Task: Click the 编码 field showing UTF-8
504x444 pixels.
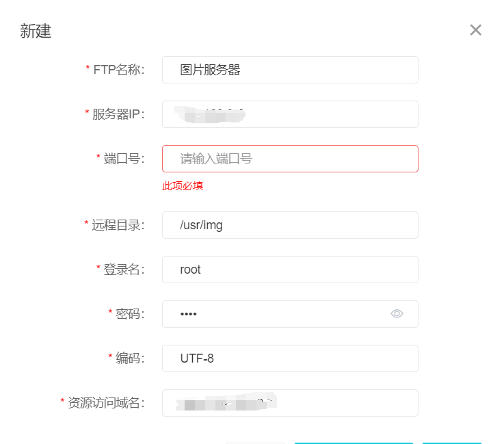Action: (x=289, y=358)
